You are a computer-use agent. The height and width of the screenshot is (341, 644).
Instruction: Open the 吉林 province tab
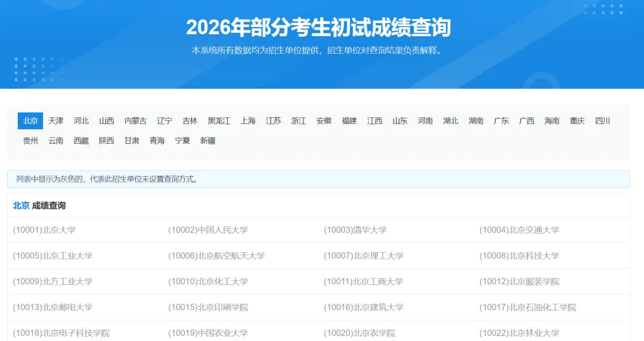[190, 121]
